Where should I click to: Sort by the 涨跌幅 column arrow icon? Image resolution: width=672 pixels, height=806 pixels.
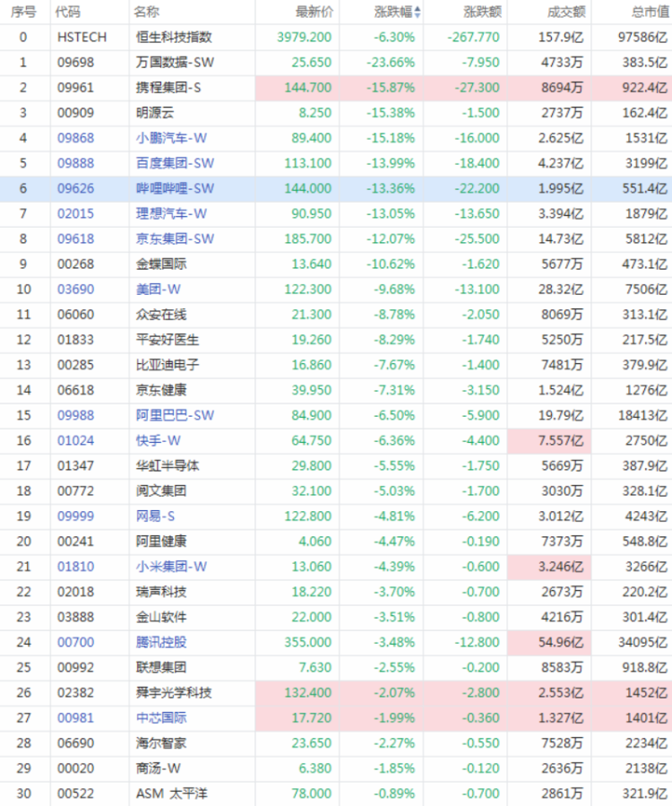pyautogui.click(x=418, y=12)
